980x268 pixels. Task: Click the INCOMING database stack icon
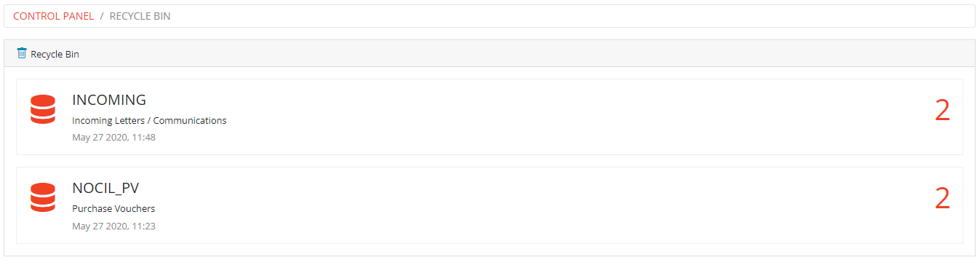43,109
